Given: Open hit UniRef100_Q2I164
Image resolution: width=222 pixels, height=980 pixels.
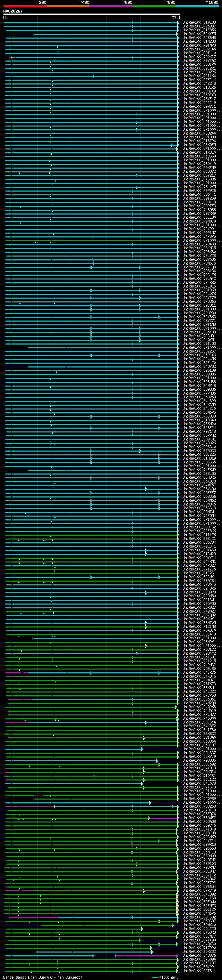Looking at the screenshot, I should coord(199,76).
